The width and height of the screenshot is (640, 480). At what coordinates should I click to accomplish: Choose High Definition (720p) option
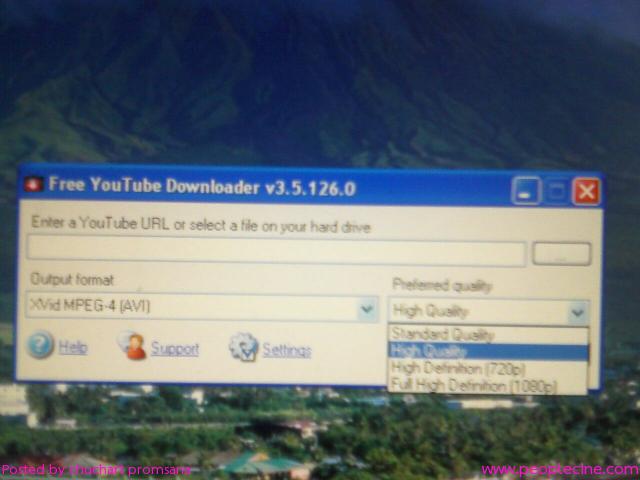488,369
